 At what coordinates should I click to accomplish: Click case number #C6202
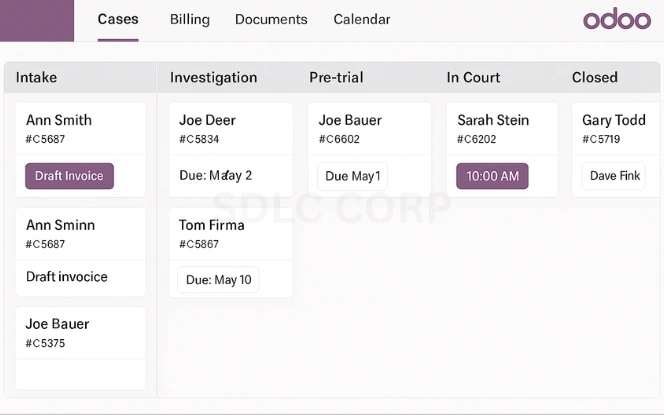(x=476, y=139)
